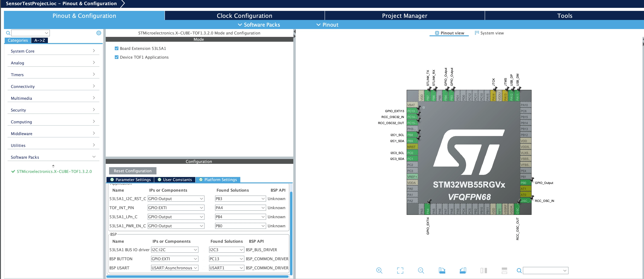Screen dimensions: 644x279
Task: Switch to the A->Z list tab
Action: [40, 40]
